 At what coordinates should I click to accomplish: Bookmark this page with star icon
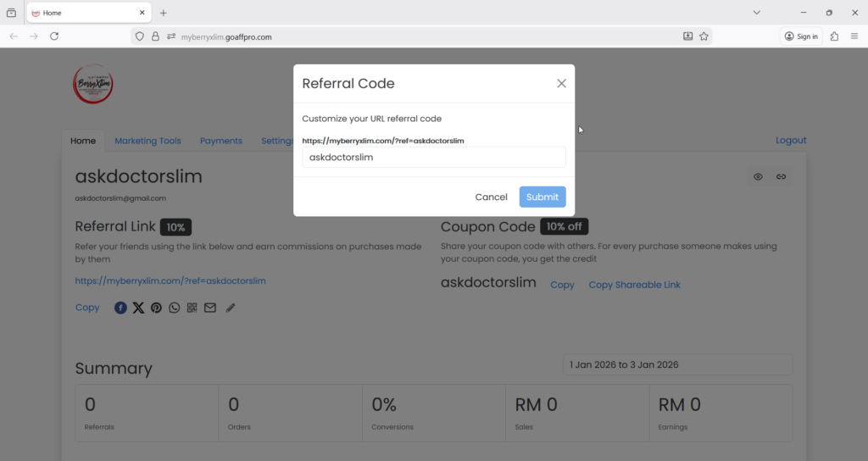point(704,36)
